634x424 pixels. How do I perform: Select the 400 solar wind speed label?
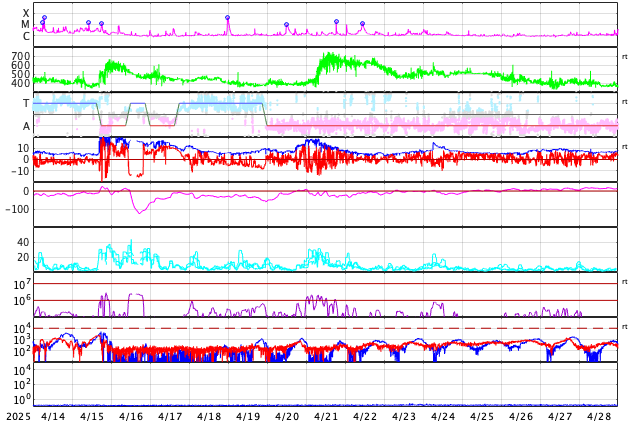pyautogui.click(x=21, y=83)
